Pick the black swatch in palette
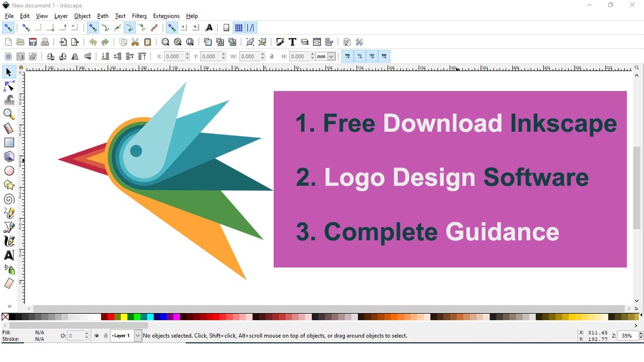This screenshot has height=362, width=644. (x=13, y=317)
